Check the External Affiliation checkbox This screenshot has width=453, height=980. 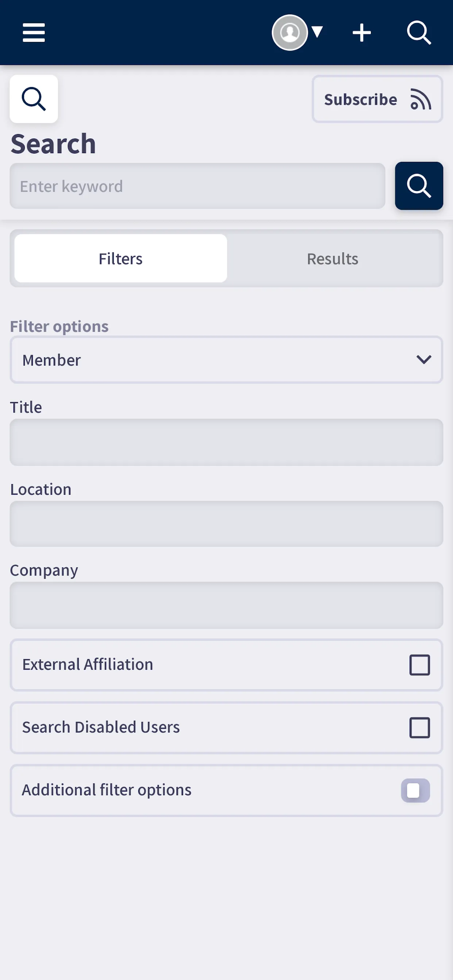pyautogui.click(x=419, y=665)
